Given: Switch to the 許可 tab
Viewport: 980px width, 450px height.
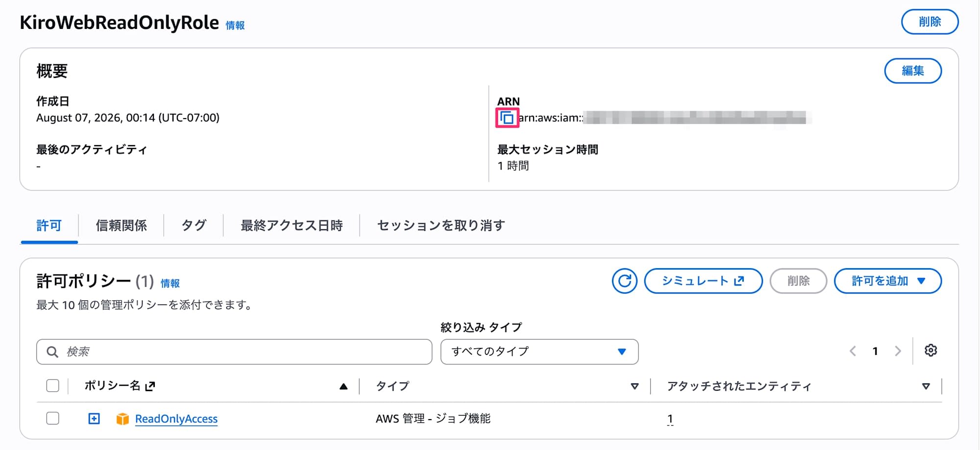Looking at the screenshot, I should (49, 225).
